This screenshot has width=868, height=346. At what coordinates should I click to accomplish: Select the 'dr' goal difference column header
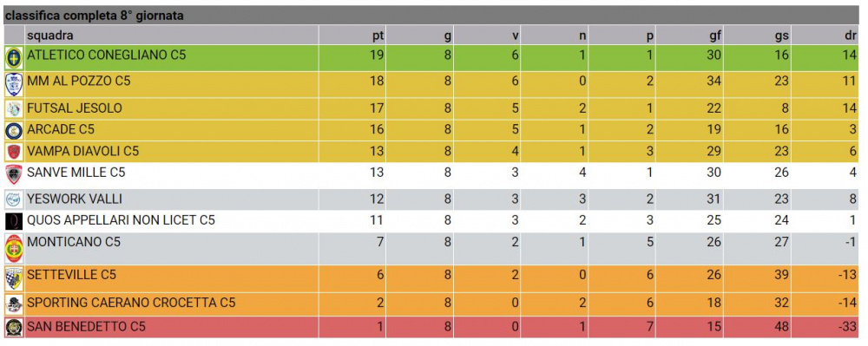pos(852,36)
